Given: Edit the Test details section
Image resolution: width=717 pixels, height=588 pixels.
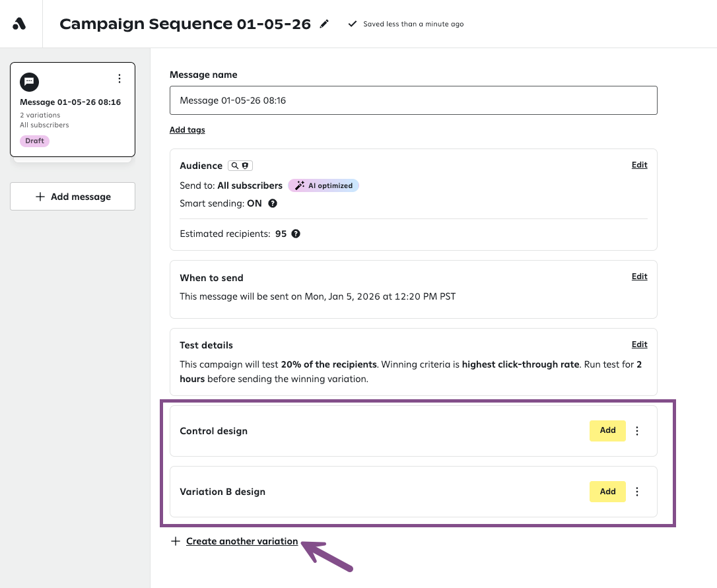Looking at the screenshot, I should tap(639, 344).
